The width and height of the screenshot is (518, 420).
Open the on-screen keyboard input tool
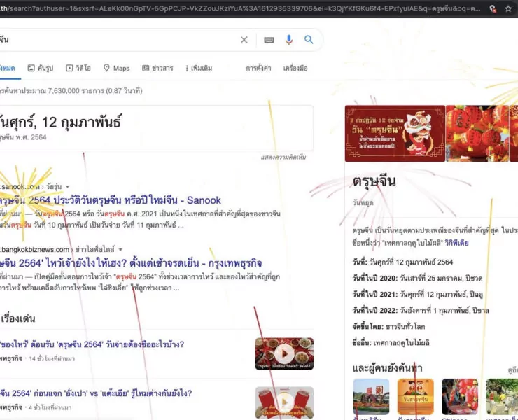pyautogui.click(x=269, y=40)
